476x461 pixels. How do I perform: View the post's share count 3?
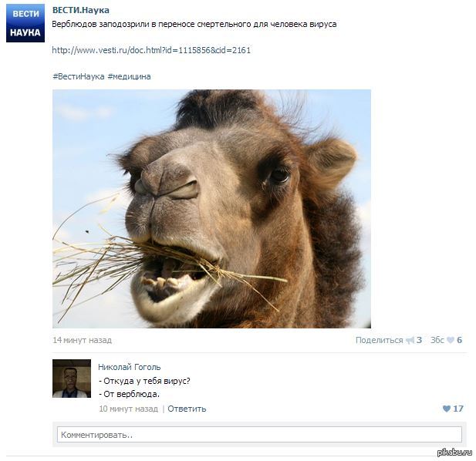pos(419,340)
